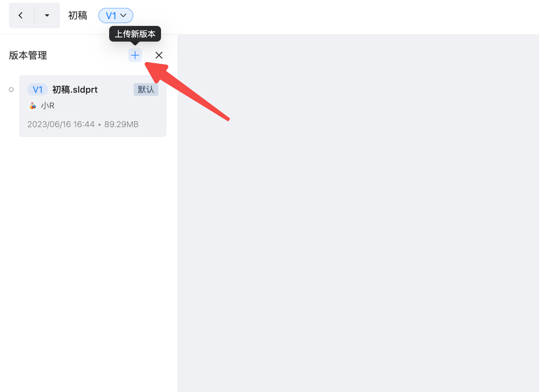Open the 初稿.sldprt file name

pyautogui.click(x=75, y=90)
